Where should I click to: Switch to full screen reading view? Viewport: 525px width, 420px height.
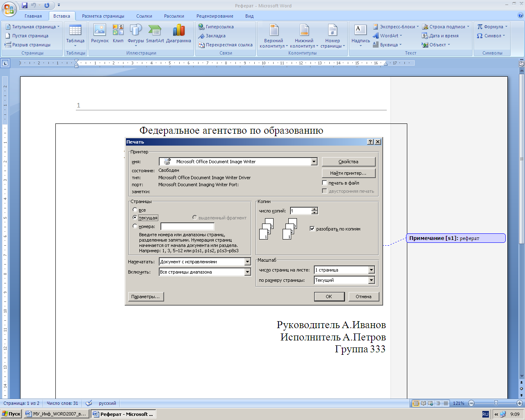click(424, 404)
